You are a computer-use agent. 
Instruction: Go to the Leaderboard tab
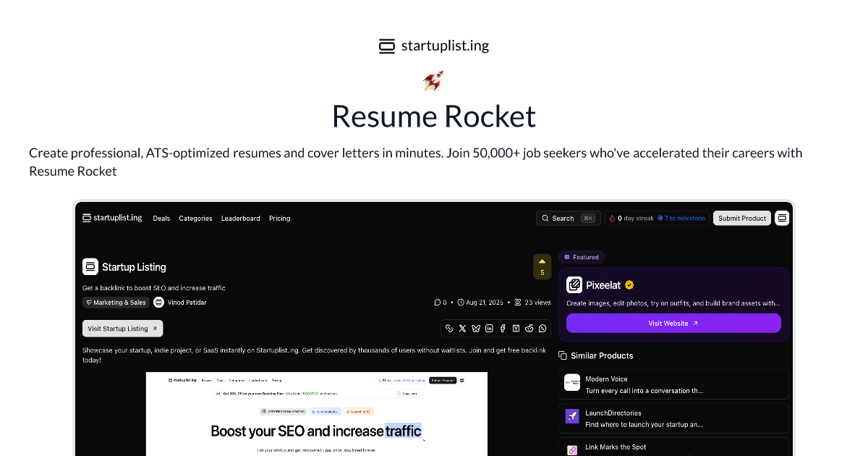(240, 218)
